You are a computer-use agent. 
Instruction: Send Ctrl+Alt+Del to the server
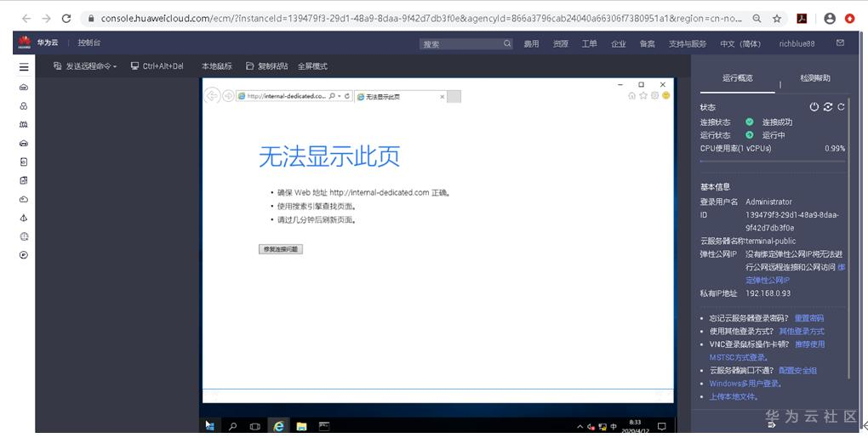click(x=157, y=66)
